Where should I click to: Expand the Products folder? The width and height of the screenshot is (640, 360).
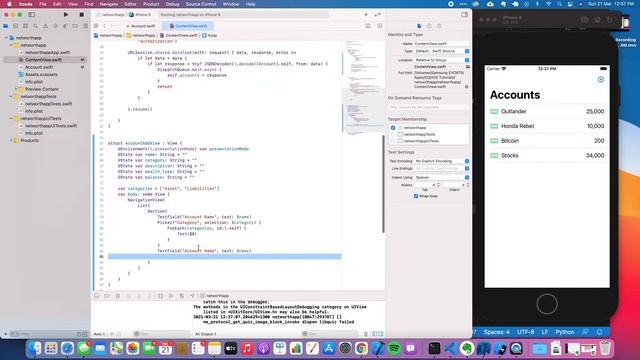11,140
